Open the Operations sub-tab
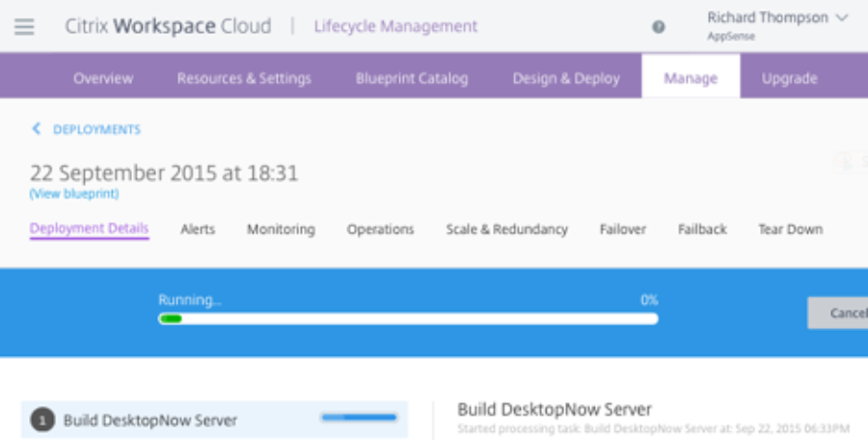The height and width of the screenshot is (440, 868). point(380,230)
